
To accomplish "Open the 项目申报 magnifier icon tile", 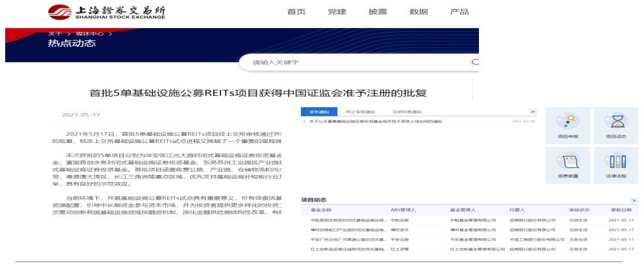I will (567, 125).
